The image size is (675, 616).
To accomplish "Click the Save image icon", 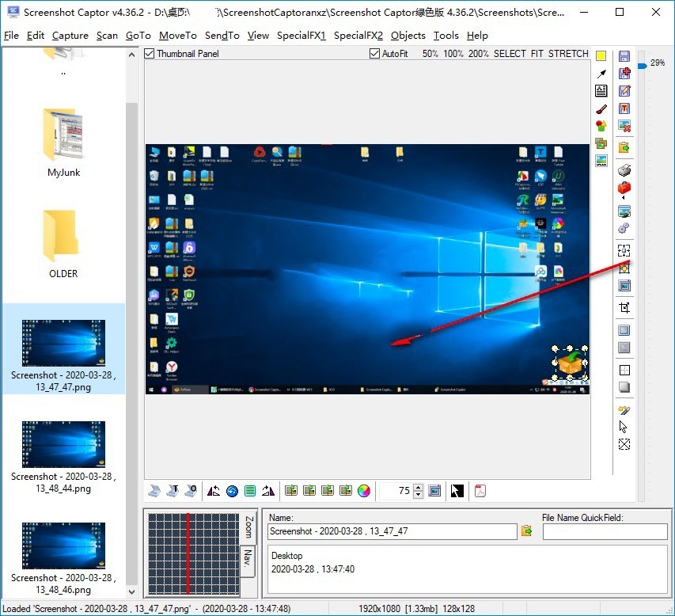I will pyautogui.click(x=624, y=54).
